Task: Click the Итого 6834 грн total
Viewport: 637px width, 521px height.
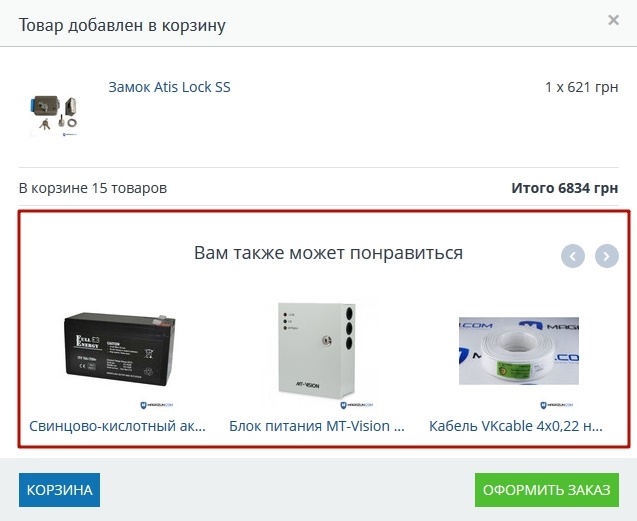Action: [x=565, y=188]
